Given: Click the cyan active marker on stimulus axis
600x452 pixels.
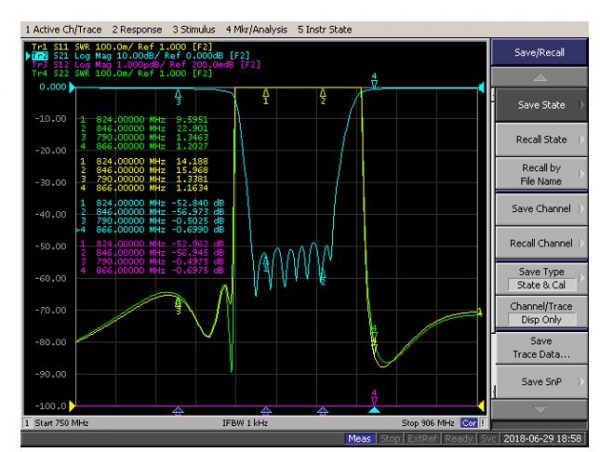Looking at the screenshot, I should coord(374,410).
